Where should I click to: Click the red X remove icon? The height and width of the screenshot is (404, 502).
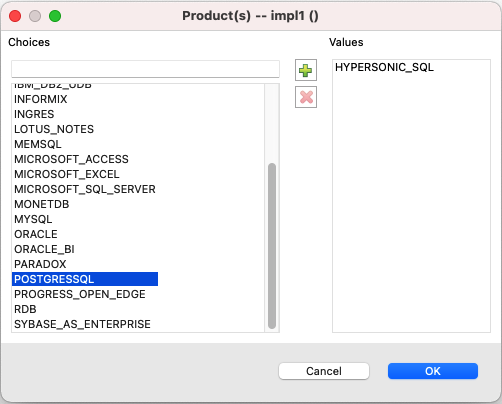point(306,97)
